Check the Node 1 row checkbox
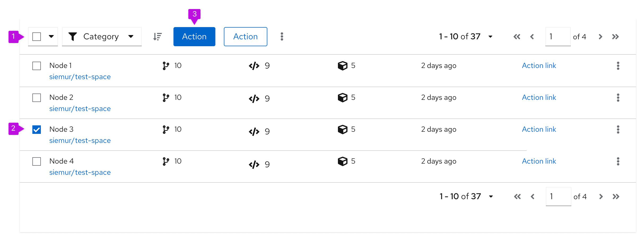 pos(37,66)
